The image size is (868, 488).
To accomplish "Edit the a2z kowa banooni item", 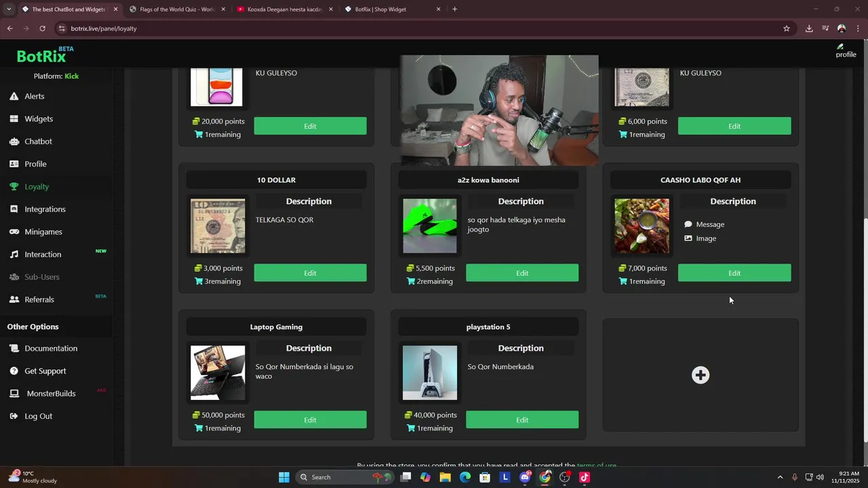I will click(522, 273).
